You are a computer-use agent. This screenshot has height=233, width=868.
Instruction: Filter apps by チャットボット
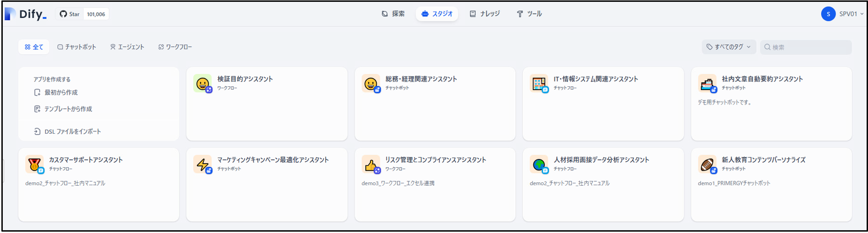pos(76,47)
